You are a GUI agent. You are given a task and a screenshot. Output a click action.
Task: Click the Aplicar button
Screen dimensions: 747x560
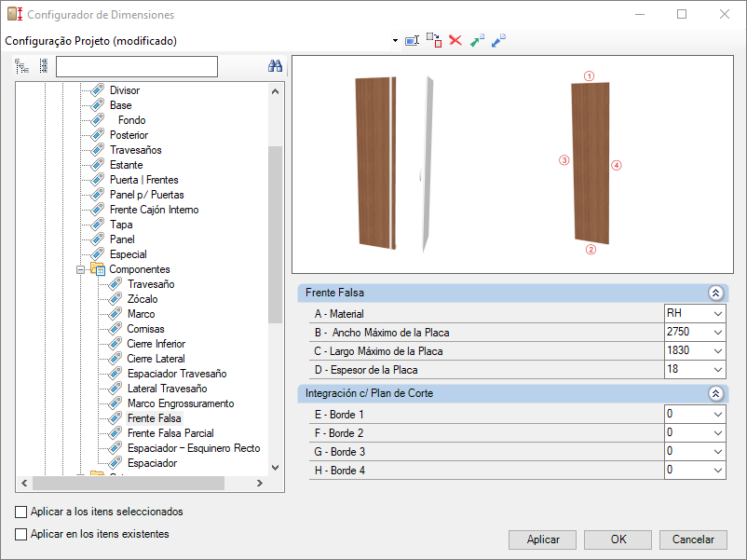[543, 540]
